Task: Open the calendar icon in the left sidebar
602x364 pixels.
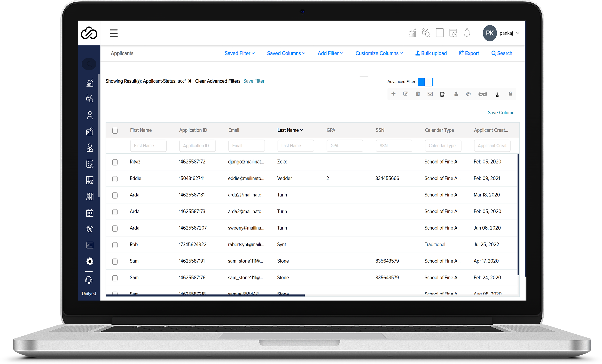Action: tap(90, 213)
